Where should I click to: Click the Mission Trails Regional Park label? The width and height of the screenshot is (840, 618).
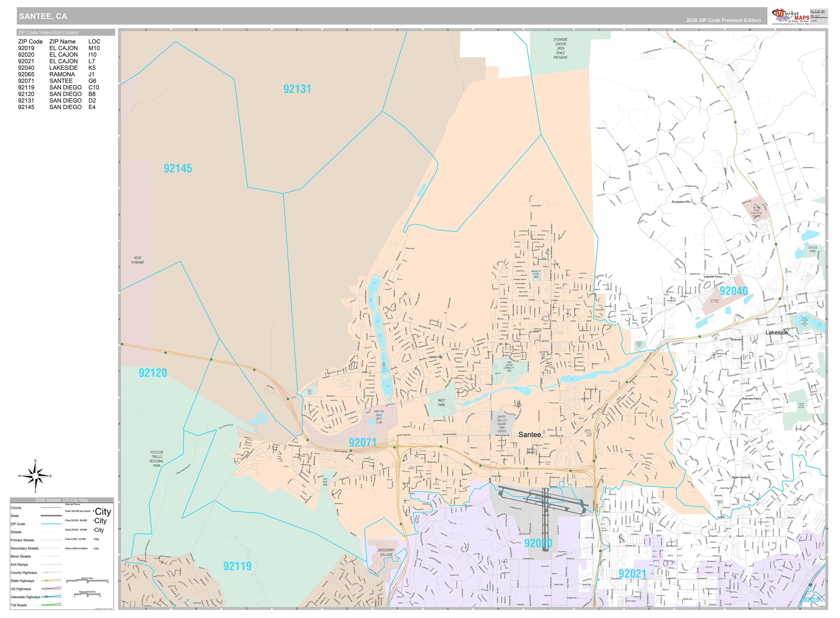[x=157, y=459]
